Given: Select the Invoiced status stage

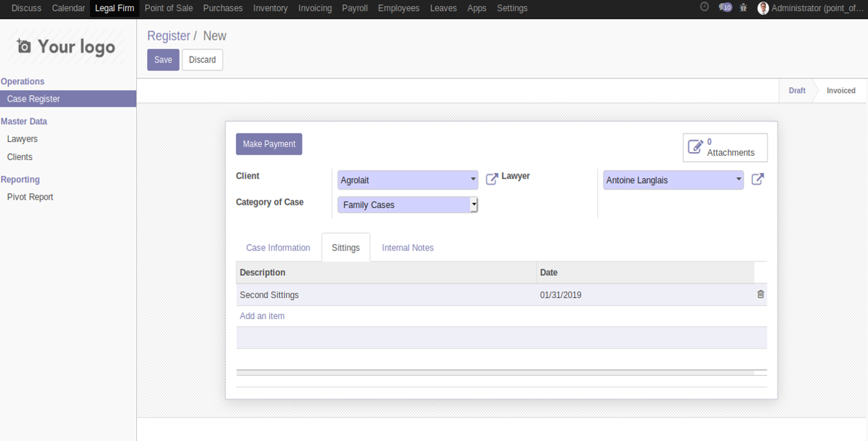Looking at the screenshot, I should coord(841,91).
